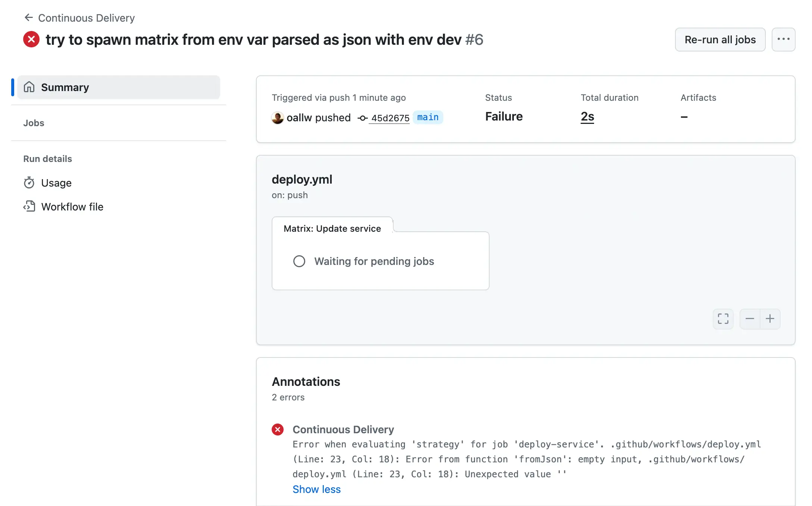Click the home icon next to Summary
Screen dimensions: 812x506
pos(29,87)
